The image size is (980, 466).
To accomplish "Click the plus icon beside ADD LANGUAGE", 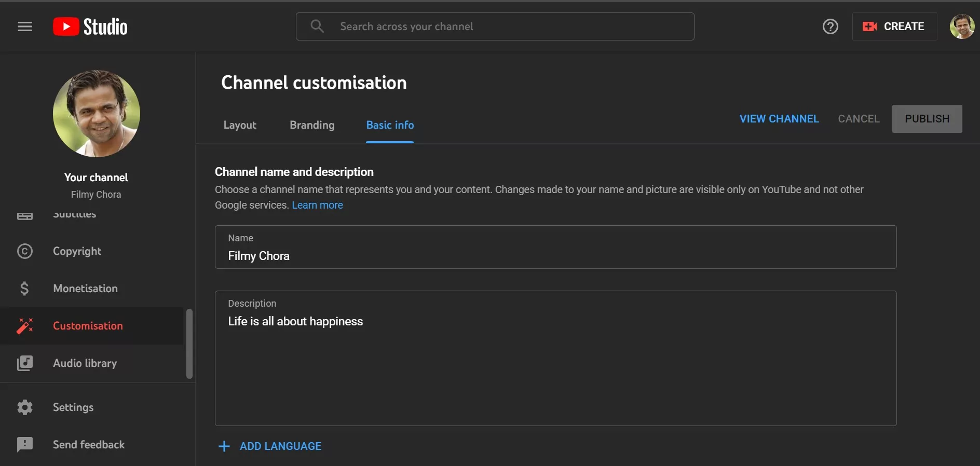I will click(224, 446).
